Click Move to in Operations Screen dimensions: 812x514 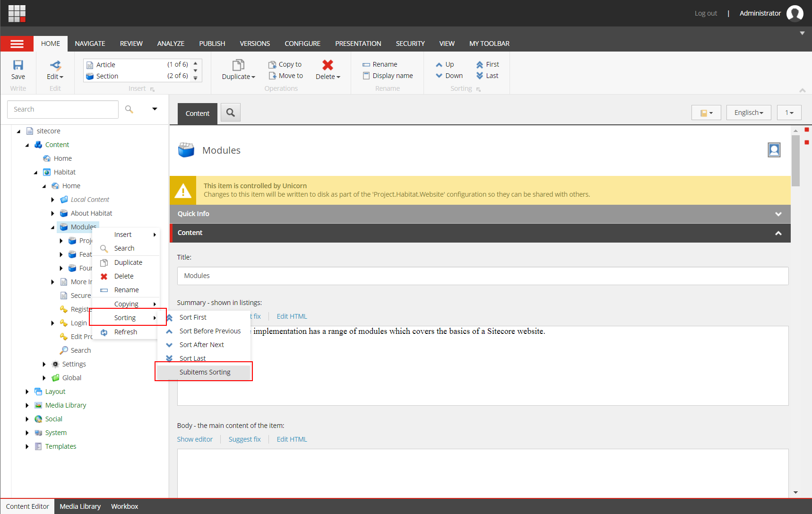click(285, 76)
